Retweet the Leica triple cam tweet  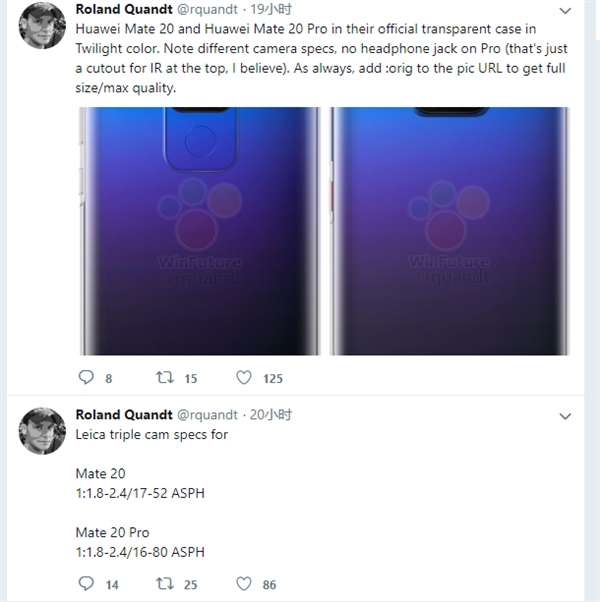click(x=166, y=584)
